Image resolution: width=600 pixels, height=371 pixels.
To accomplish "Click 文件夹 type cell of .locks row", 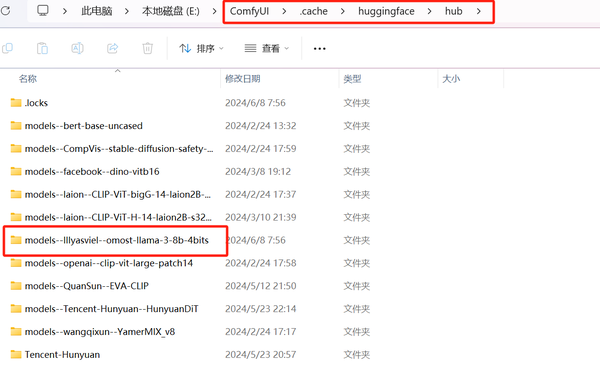I will (357, 103).
